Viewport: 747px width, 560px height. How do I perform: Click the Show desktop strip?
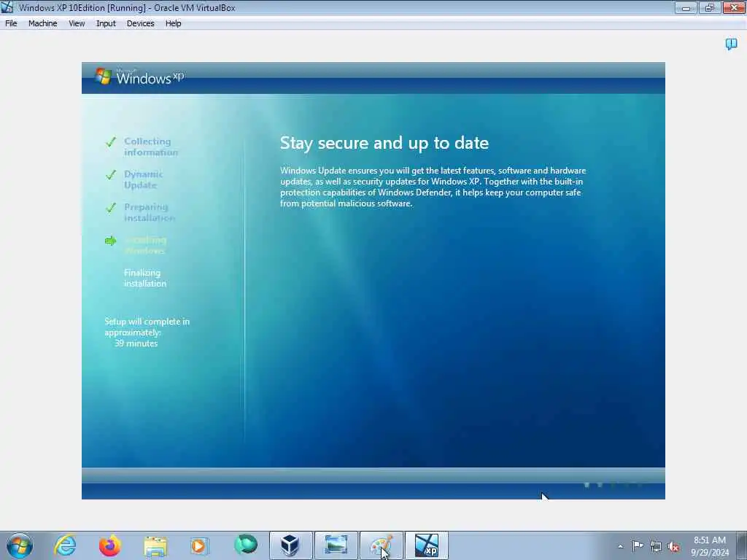[x=742, y=545]
